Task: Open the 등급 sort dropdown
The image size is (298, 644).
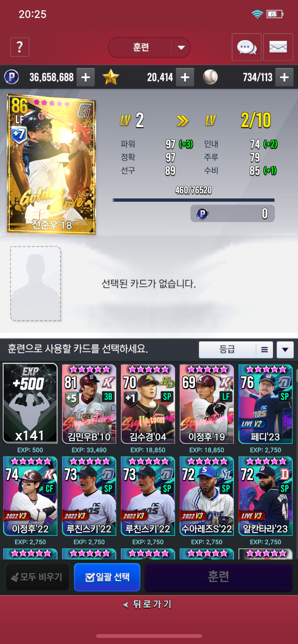Action: pyautogui.click(x=227, y=350)
